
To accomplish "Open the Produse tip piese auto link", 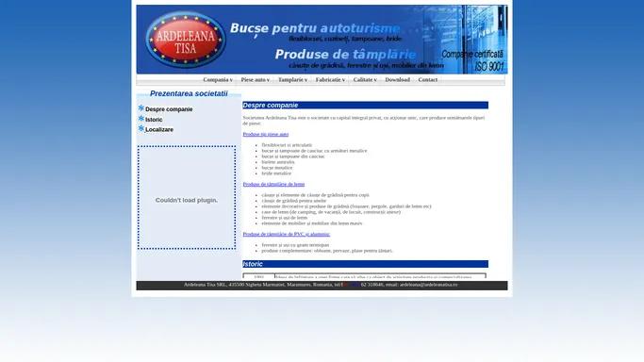I will (266, 134).
